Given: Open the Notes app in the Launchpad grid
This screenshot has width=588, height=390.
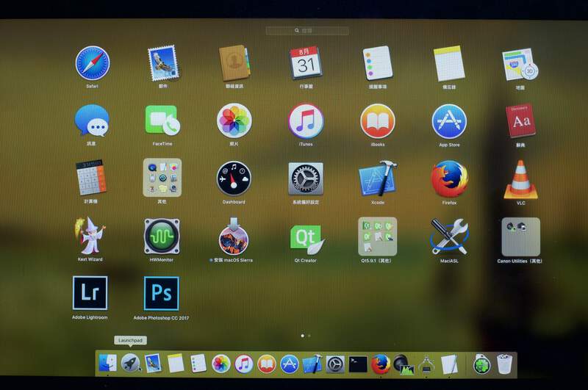Looking at the screenshot, I should (x=449, y=64).
